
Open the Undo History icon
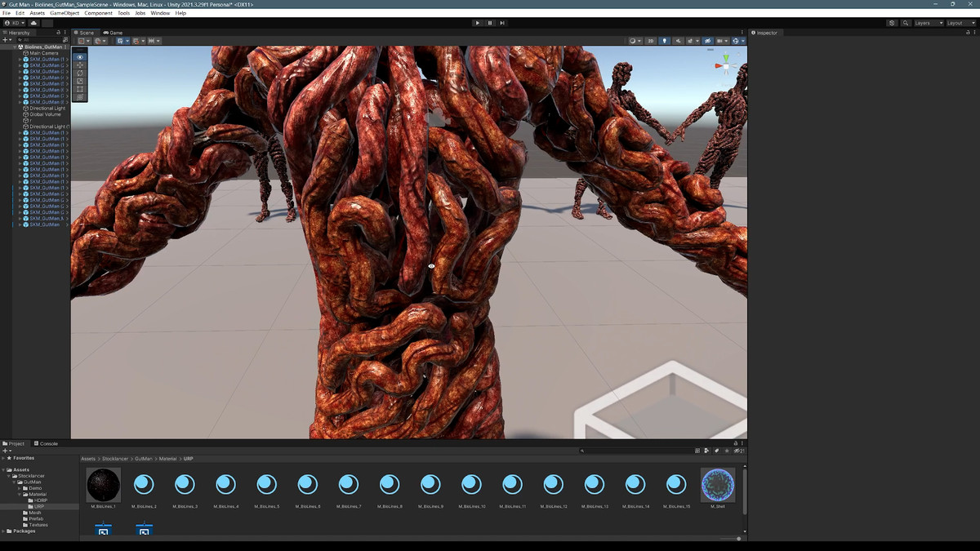(892, 23)
